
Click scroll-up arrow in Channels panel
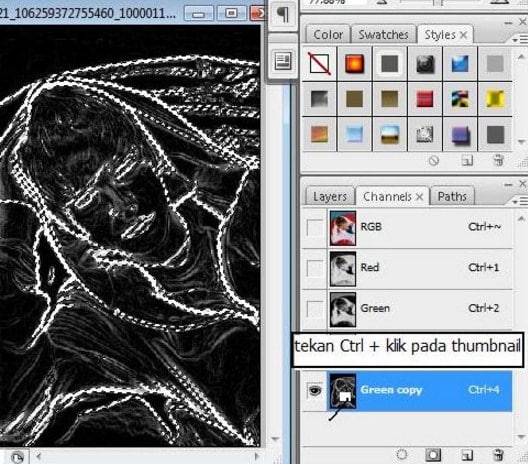[x=521, y=219]
